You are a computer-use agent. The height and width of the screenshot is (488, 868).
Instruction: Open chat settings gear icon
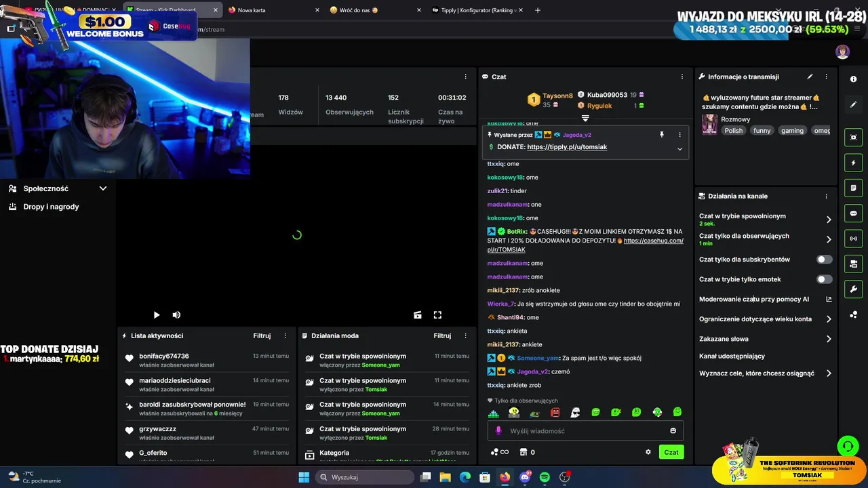coord(648,452)
